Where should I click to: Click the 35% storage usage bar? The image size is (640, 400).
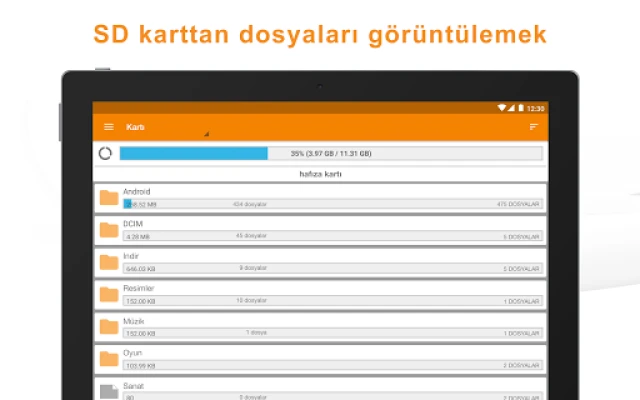(x=331, y=153)
